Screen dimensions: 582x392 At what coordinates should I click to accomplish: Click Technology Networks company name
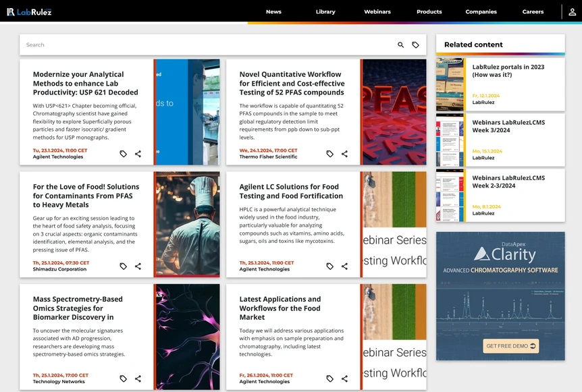(x=59, y=382)
